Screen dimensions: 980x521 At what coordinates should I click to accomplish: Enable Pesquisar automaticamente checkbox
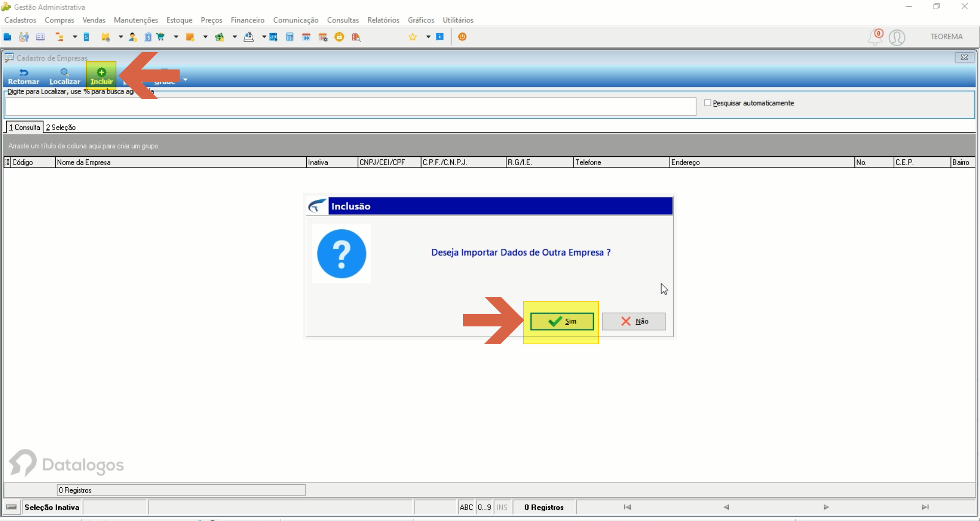[708, 103]
